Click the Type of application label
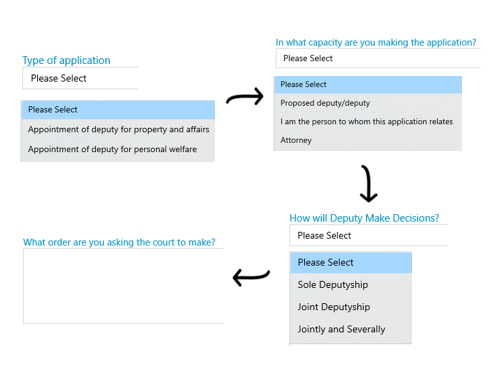Image resolution: width=503 pixels, height=385 pixels. (x=66, y=60)
